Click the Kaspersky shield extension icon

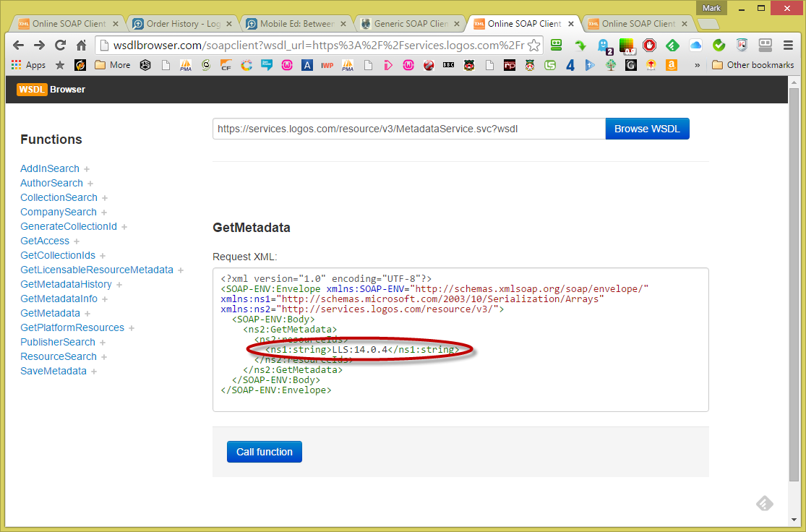point(742,46)
